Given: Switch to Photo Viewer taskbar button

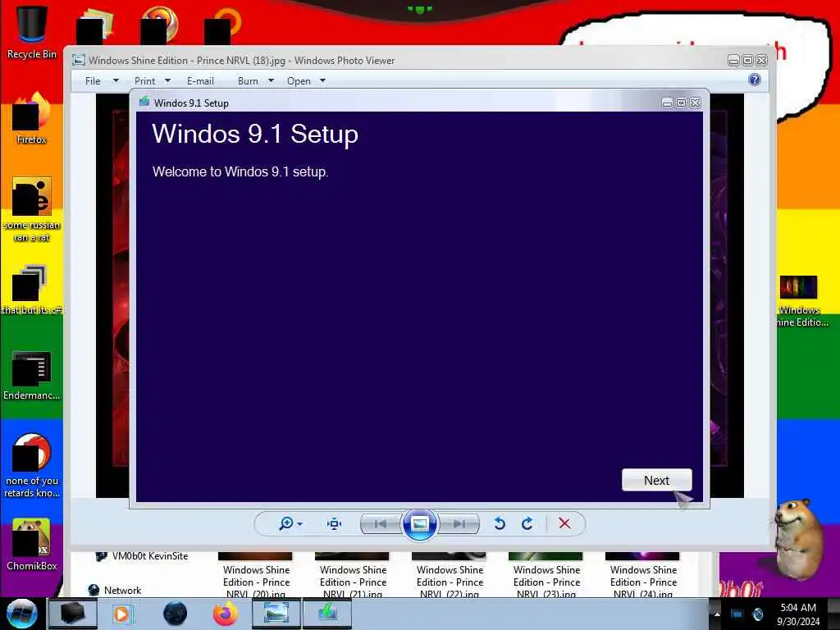Looking at the screenshot, I should point(276,614).
